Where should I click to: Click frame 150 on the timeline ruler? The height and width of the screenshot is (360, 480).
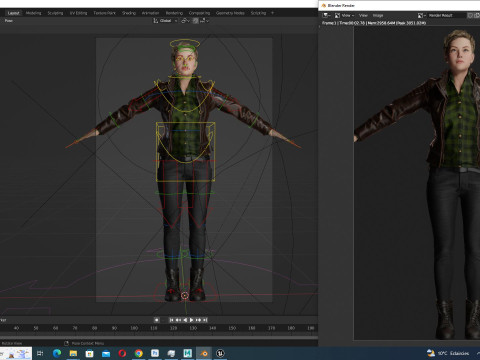pos(232,328)
